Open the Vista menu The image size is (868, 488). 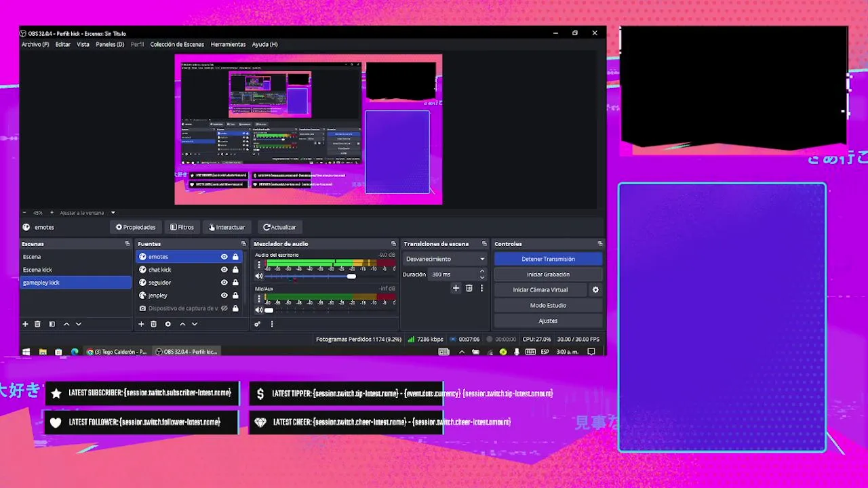coord(83,44)
